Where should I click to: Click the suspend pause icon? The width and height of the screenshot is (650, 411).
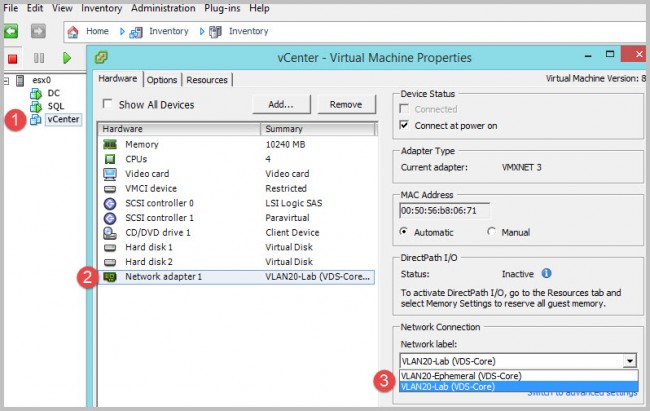point(39,58)
